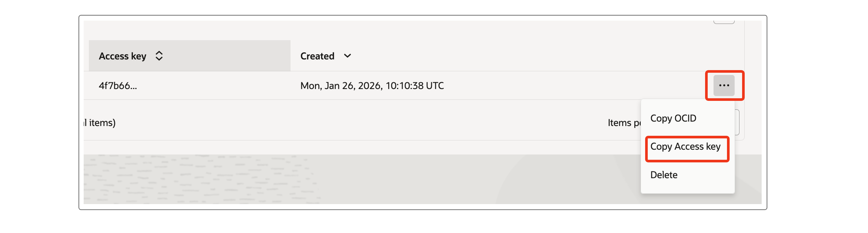Click the Created column down chevron
868x233 pixels.
tap(347, 56)
